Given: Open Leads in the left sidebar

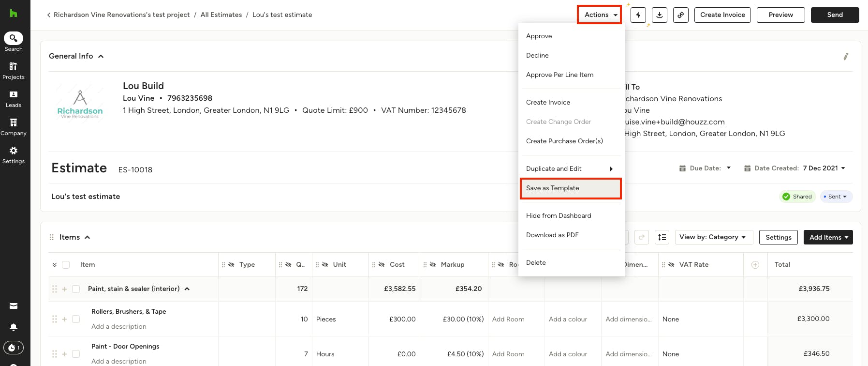Looking at the screenshot, I should click(x=14, y=99).
